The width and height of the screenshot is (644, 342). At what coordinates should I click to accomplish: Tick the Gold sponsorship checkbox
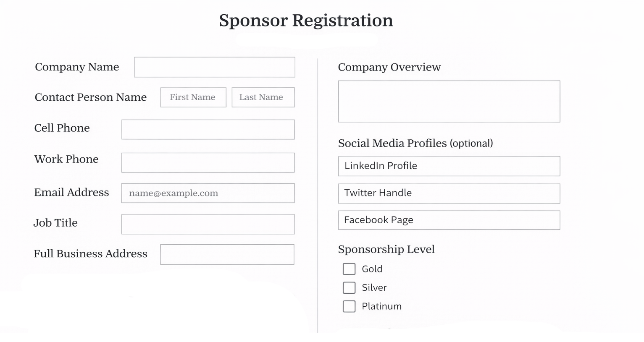[x=349, y=269]
